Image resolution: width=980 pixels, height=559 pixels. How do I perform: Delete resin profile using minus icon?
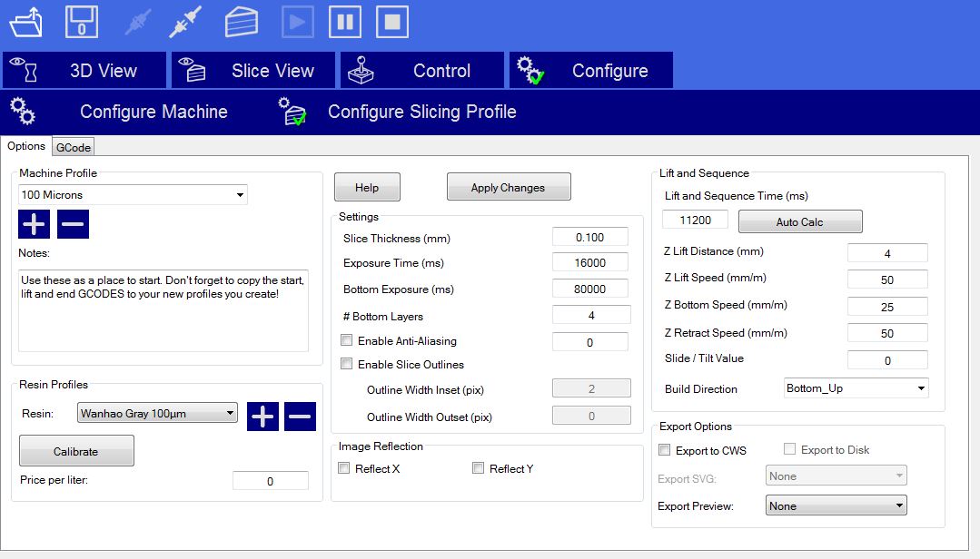(300, 417)
